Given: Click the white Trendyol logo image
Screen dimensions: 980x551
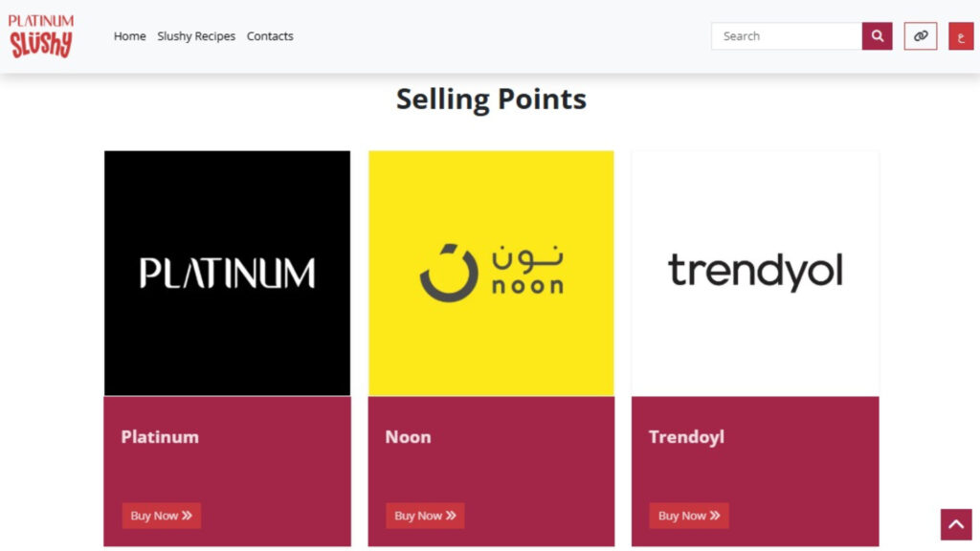Looking at the screenshot, I should 755,274.
